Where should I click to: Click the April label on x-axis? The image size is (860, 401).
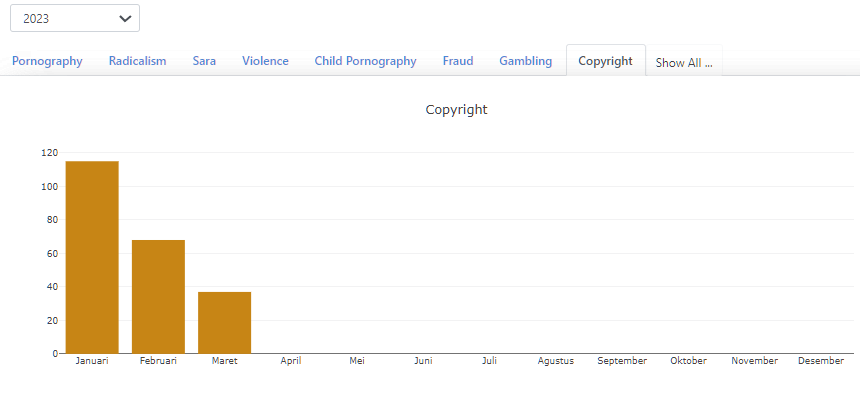point(291,361)
